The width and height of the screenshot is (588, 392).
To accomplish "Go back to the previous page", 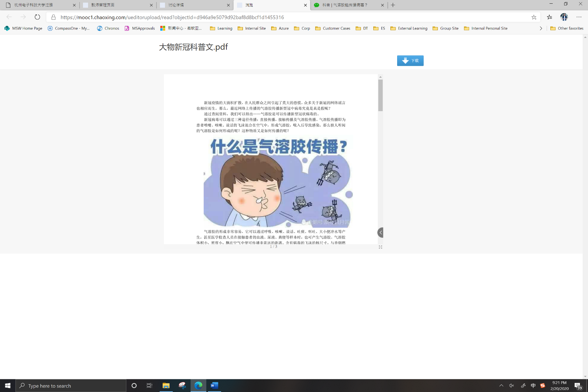I will pos(9,17).
